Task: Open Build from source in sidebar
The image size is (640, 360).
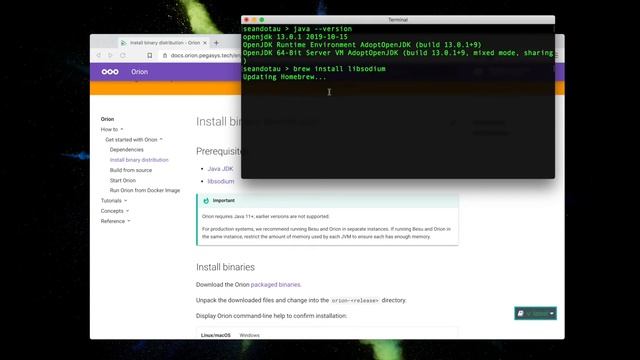Action: 131,170
